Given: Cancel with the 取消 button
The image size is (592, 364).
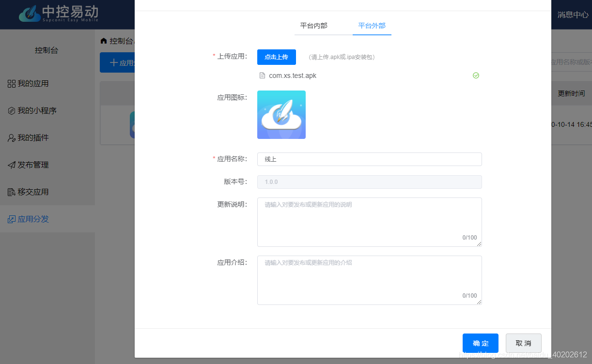Looking at the screenshot, I should [x=524, y=343].
